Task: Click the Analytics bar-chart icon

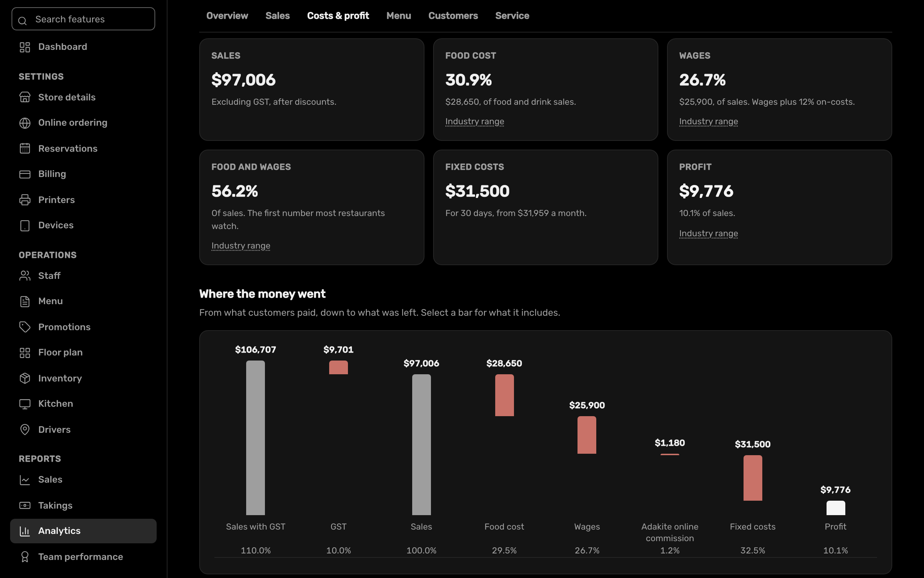Action: point(25,531)
